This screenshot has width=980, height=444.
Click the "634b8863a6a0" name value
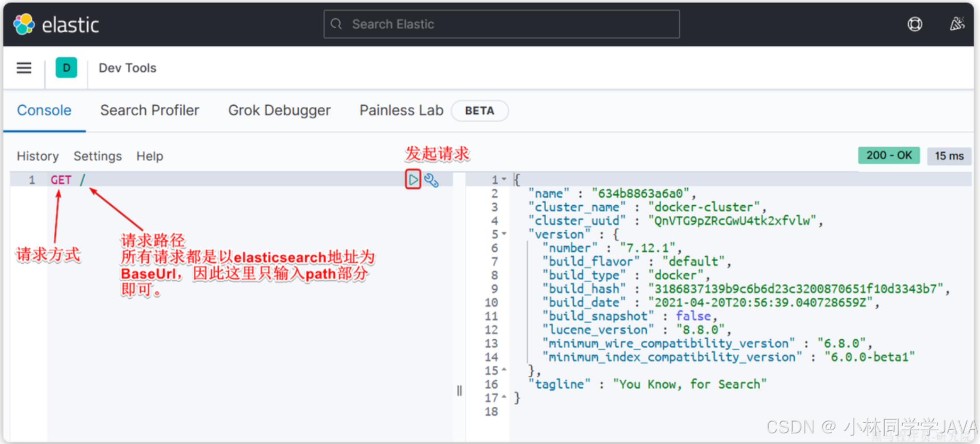(x=641, y=194)
